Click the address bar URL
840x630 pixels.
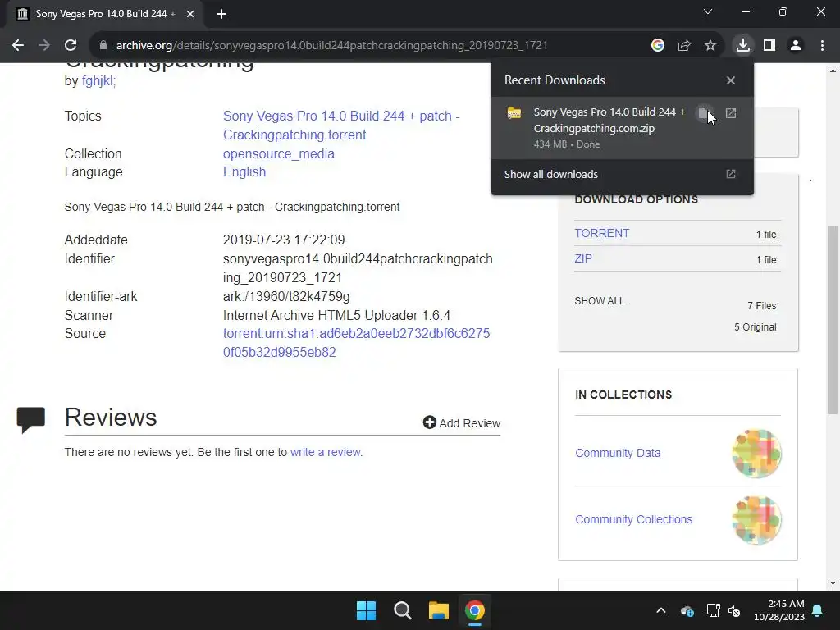(331, 46)
